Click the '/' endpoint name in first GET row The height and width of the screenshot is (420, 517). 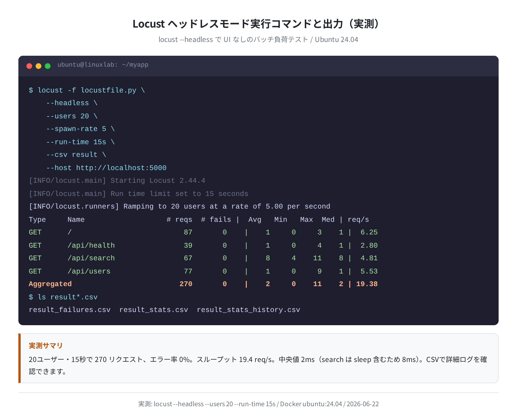[70, 232]
